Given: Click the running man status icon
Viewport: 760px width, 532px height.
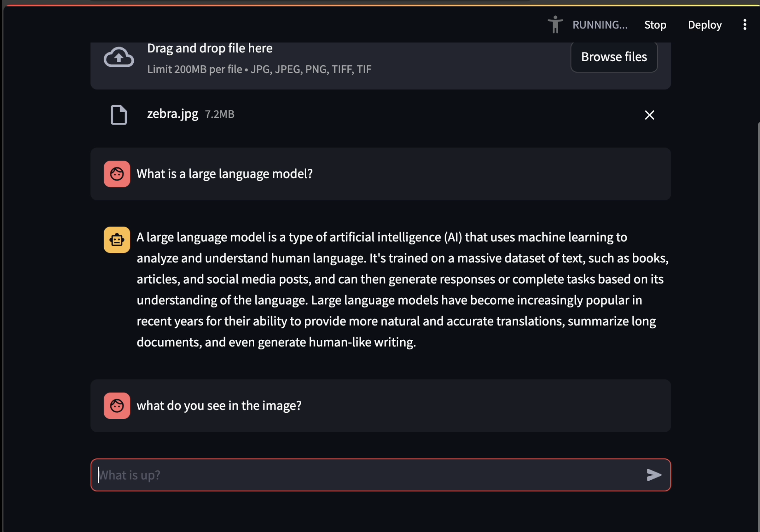Looking at the screenshot, I should (x=556, y=25).
